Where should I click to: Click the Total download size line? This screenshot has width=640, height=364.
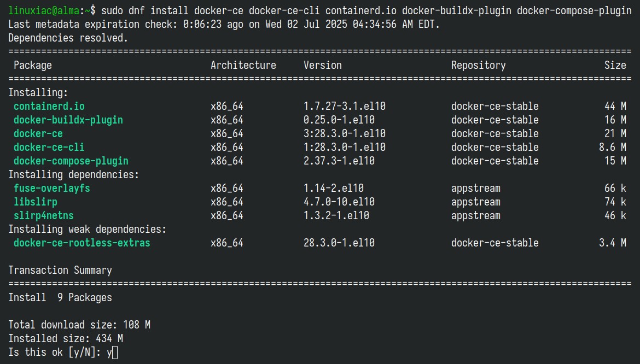click(79, 325)
